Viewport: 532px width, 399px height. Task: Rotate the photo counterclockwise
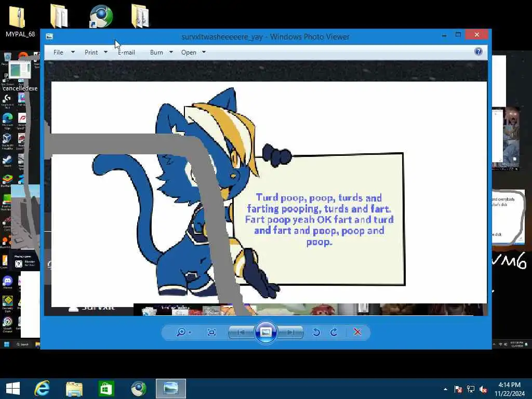click(316, 332)
